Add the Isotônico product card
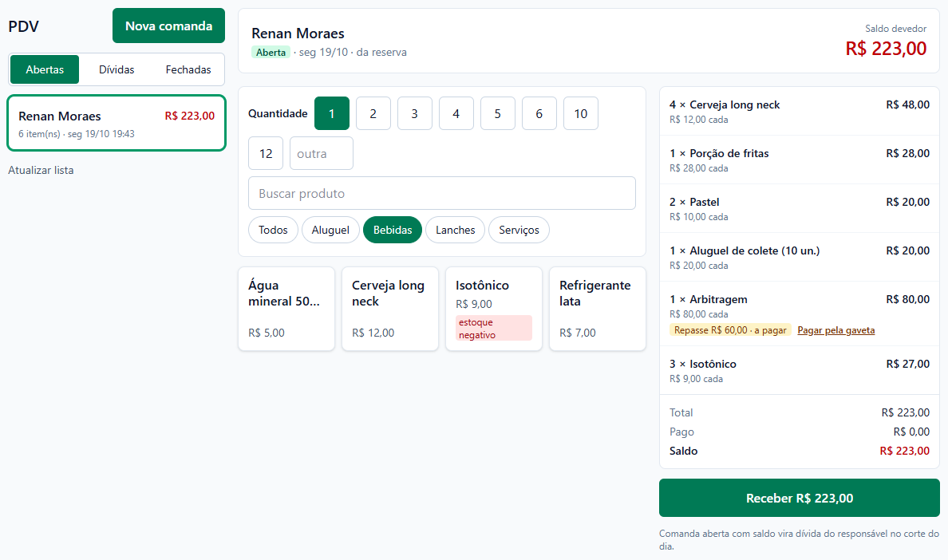This screenshot has height=560, width=948. pos(494,309)
